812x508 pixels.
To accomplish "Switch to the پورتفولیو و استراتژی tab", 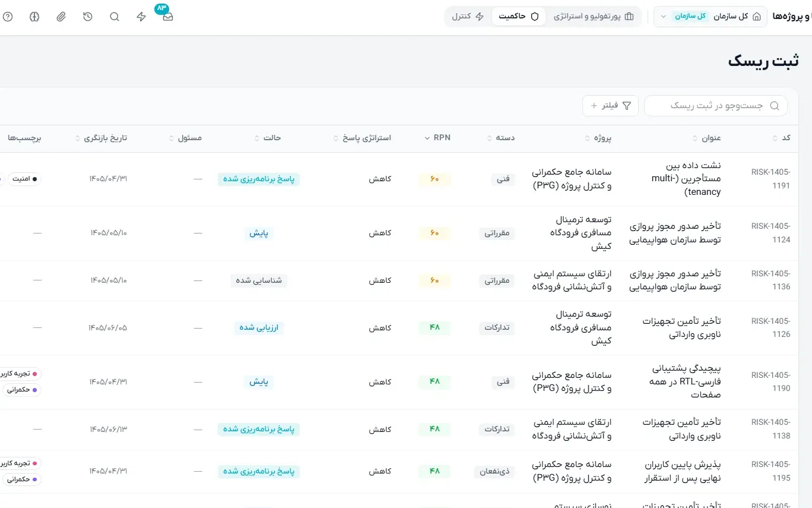I will click(x=594, y=17).
